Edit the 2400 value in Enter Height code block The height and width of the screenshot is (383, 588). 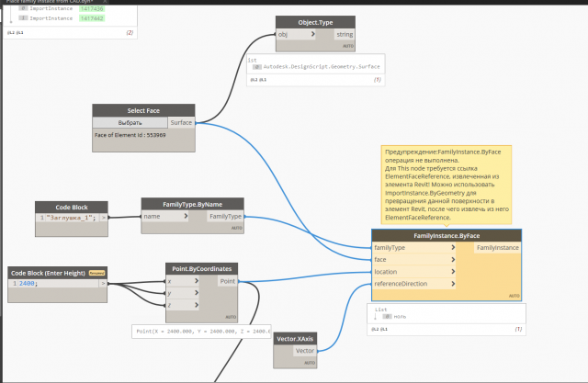point(28,283)
